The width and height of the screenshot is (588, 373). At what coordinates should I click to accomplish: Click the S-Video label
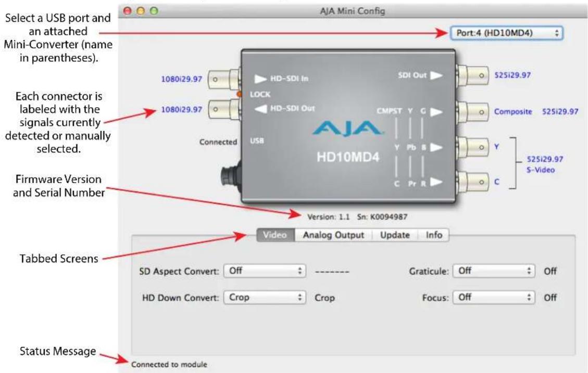pos(541,170)
